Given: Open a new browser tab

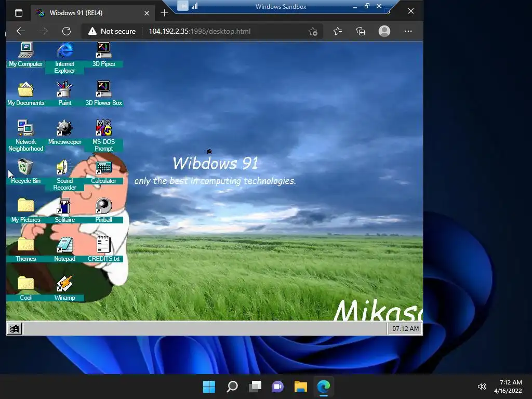Looking at the screenshot, I should (164, 13).
